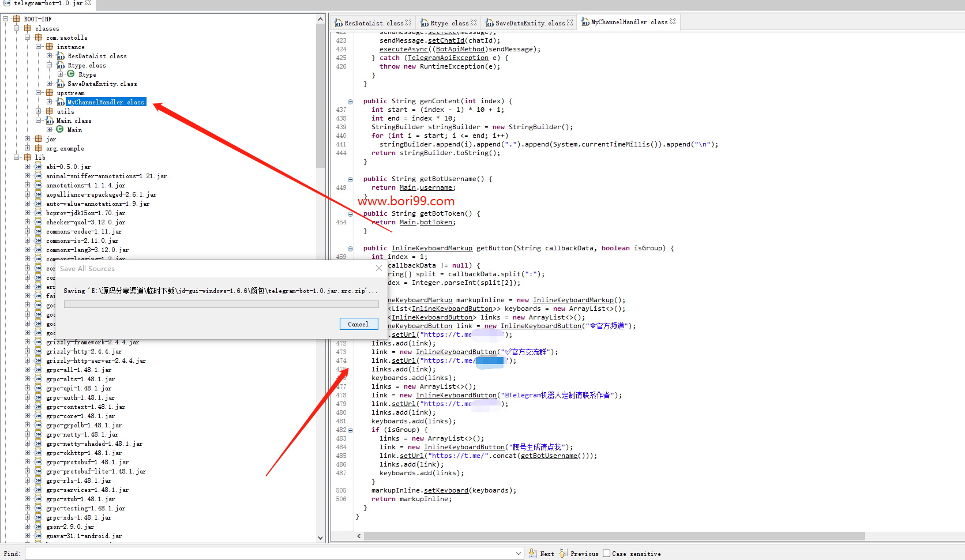Click the Find Next arrow icon
The height and width of the screenshot is (560, 965).
coord(532,553)
